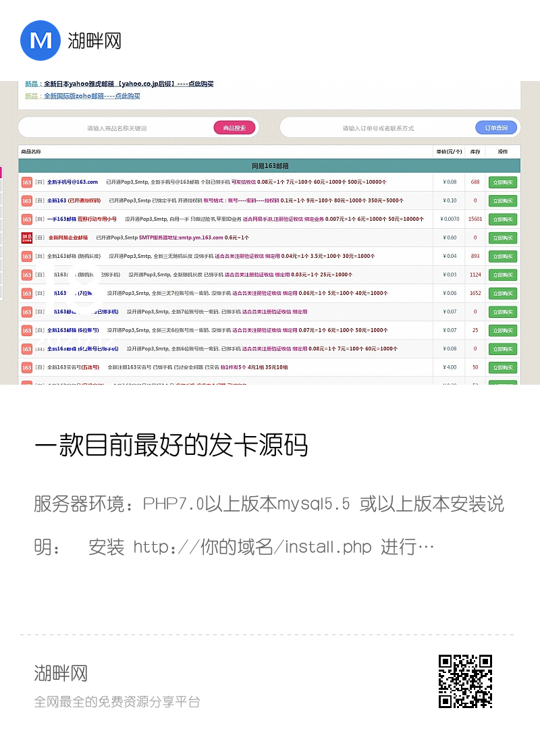Click the stock value 893

[x=475, y=256]
